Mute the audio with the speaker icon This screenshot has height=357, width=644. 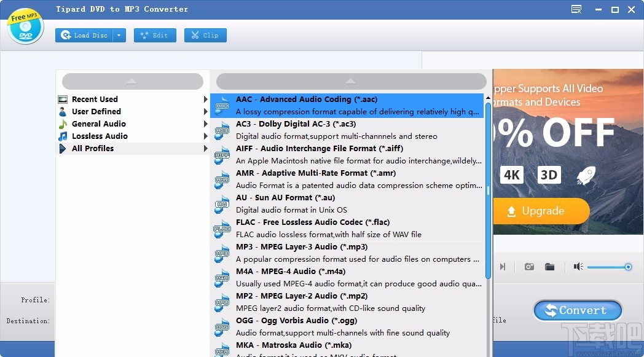578,267
